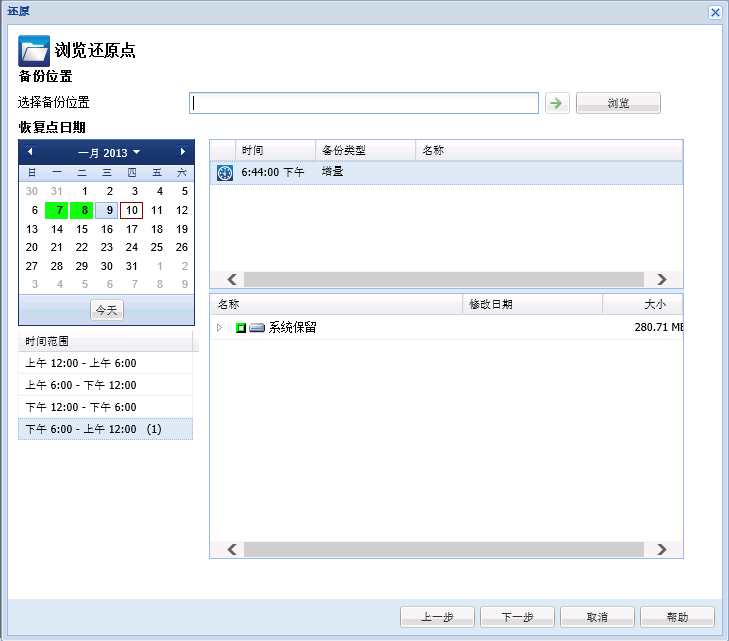The height and width of the screenshot is (641, 729).
Task: Select time range 上午 6:00 - 下午 12:00
Action: (x=106, y=385)
